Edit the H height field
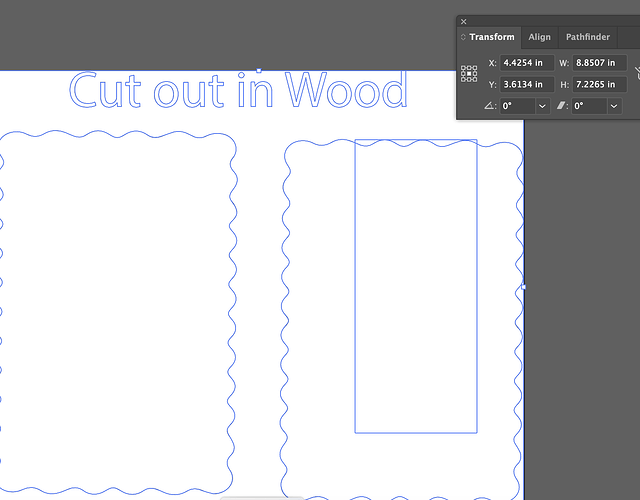The width and height of the screenshot is (640, 500). [x=599, y=84]
